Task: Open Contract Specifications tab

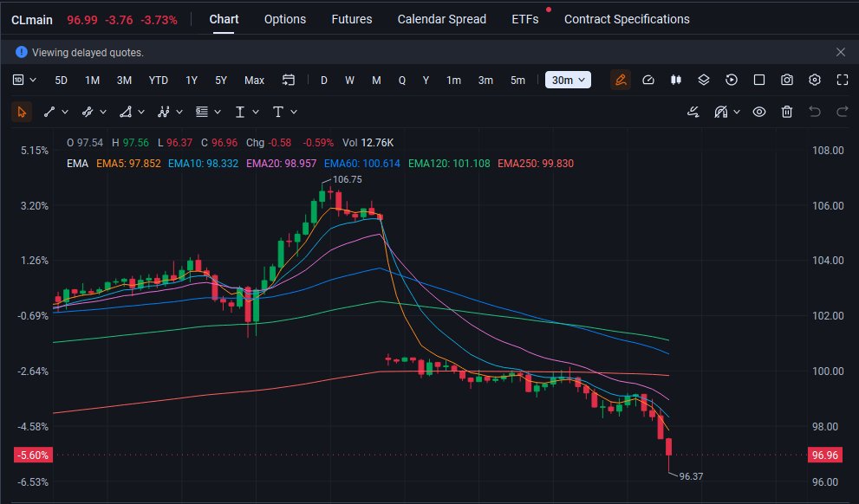Action: (627, 19)
